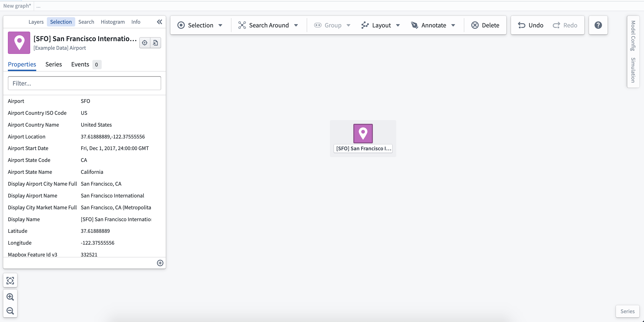Screen dimensions: 644x322
Task: Expand the Group dropdown arrow
Action: [348, 25]
